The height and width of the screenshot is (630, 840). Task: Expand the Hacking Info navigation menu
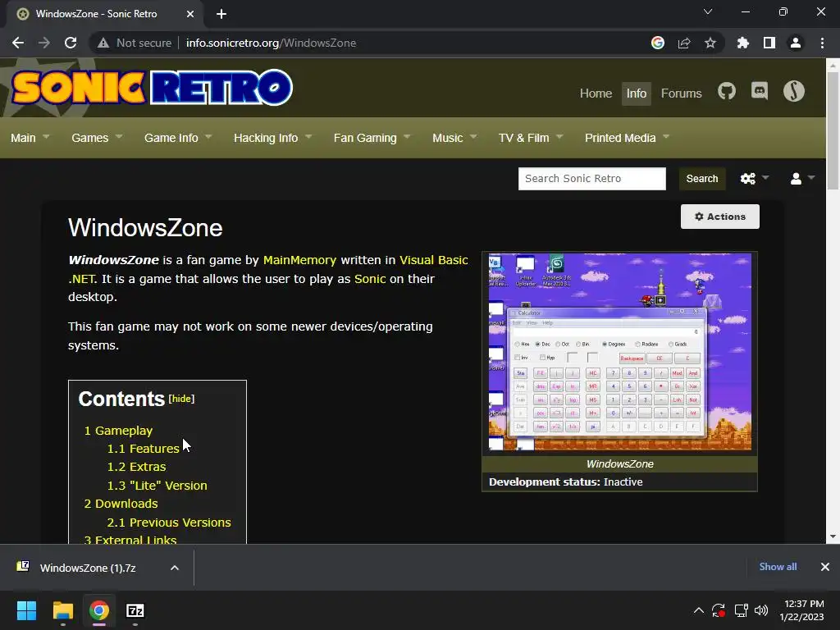(x=272, y=138)
